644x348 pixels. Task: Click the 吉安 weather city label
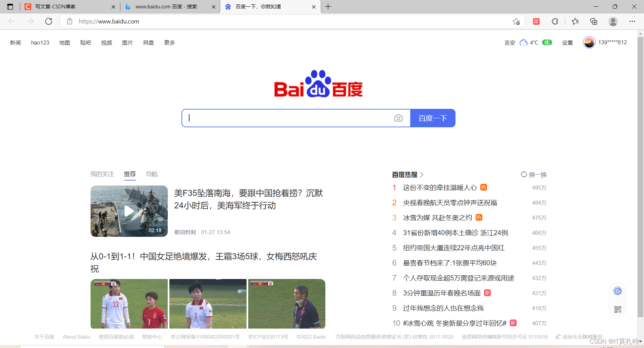tap(510, 43)
